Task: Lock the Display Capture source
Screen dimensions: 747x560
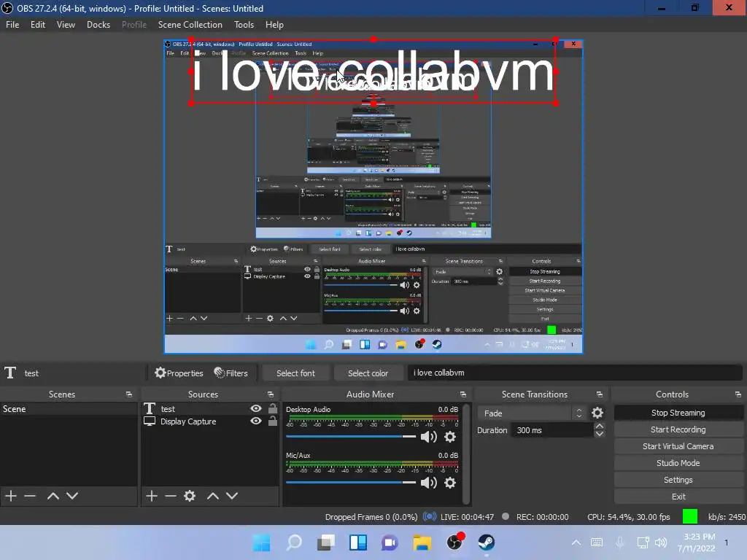Action: tap(273, 421)
